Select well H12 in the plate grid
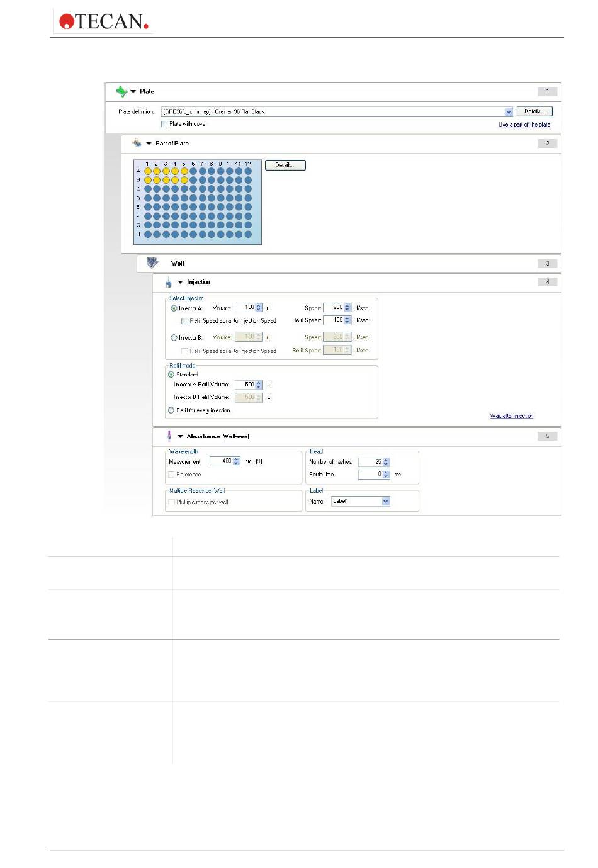The image size is (598, 868). click(x=248, y=234)
